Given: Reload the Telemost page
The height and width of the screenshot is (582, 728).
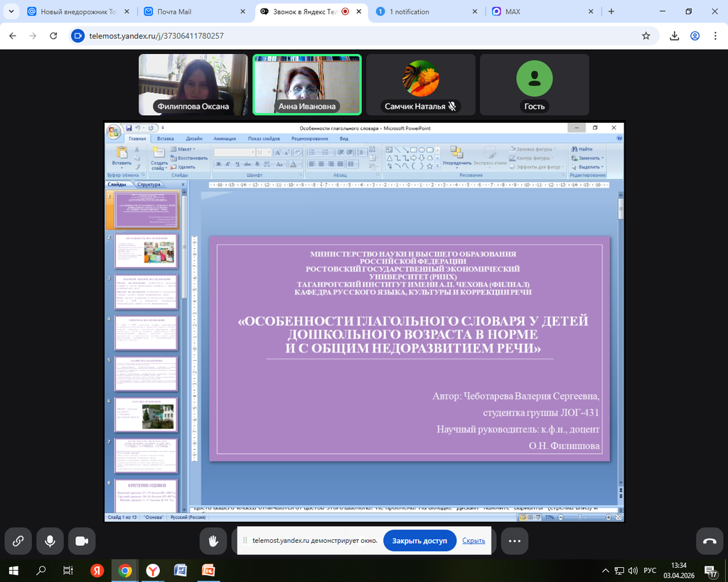Looking at the screenshot, I should click(x=53, y=36).
